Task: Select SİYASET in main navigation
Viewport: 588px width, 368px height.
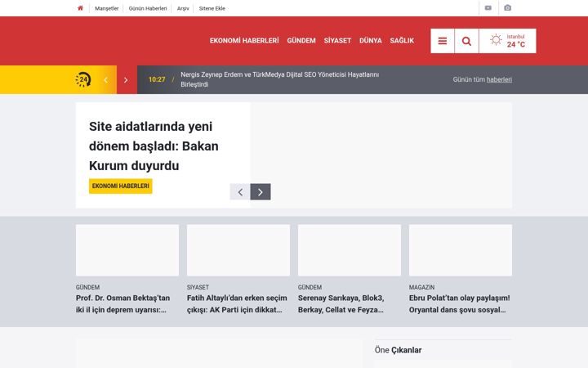Action: coord(337,41)
